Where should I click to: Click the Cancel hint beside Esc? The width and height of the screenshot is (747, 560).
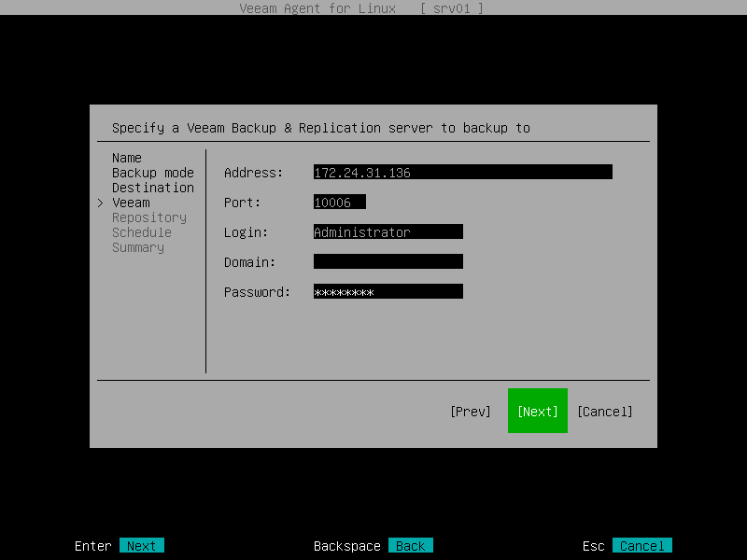pos(641,545)
